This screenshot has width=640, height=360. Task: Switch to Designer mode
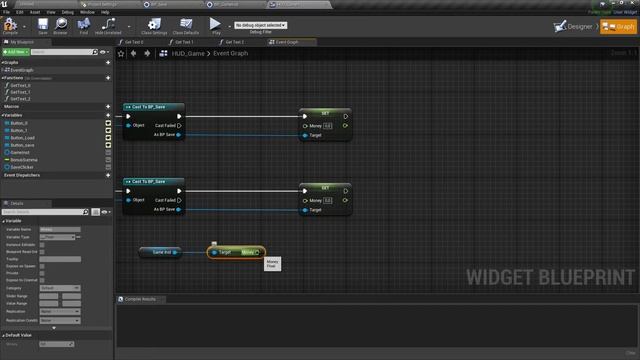coord(574,27)
